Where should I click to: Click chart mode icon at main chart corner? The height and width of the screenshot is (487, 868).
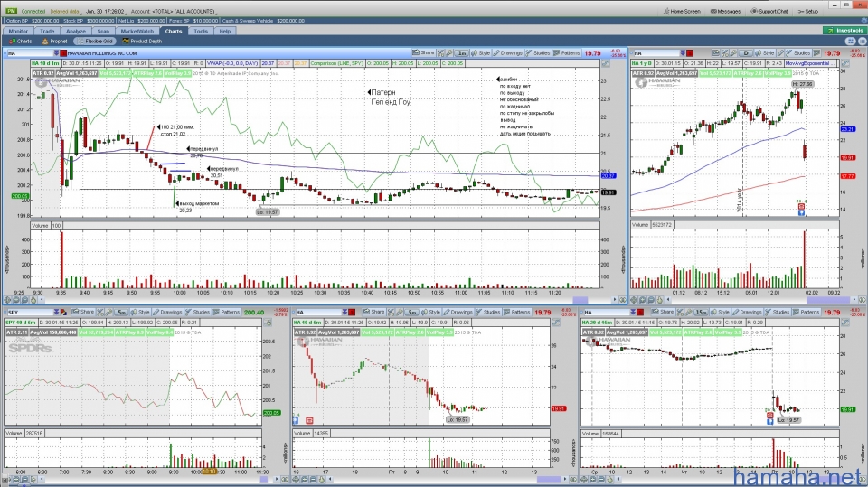click(x=606, y=63)
